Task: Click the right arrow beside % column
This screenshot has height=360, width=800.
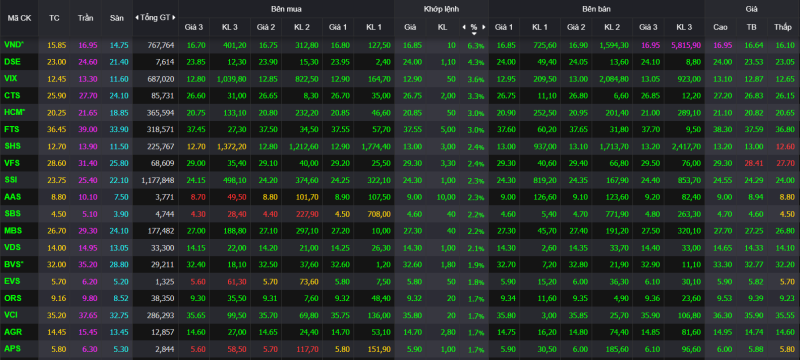Action: click(484, 27)
